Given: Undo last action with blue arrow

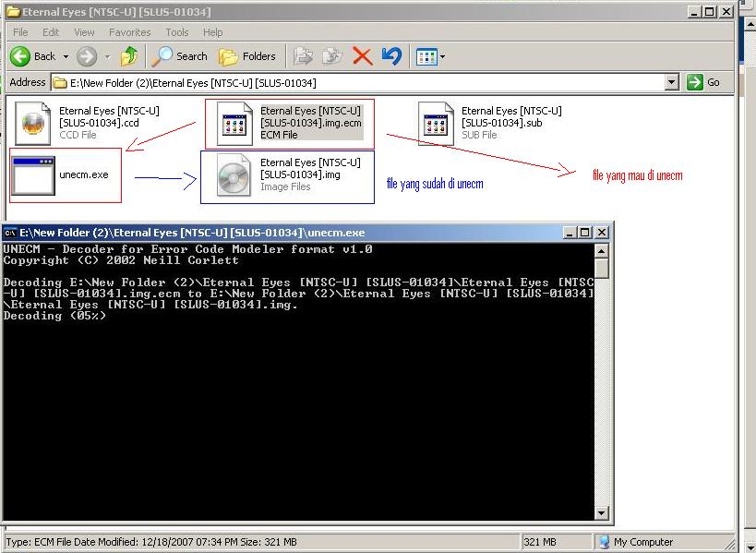Looking at the screenshot, I should pos(391,56).
